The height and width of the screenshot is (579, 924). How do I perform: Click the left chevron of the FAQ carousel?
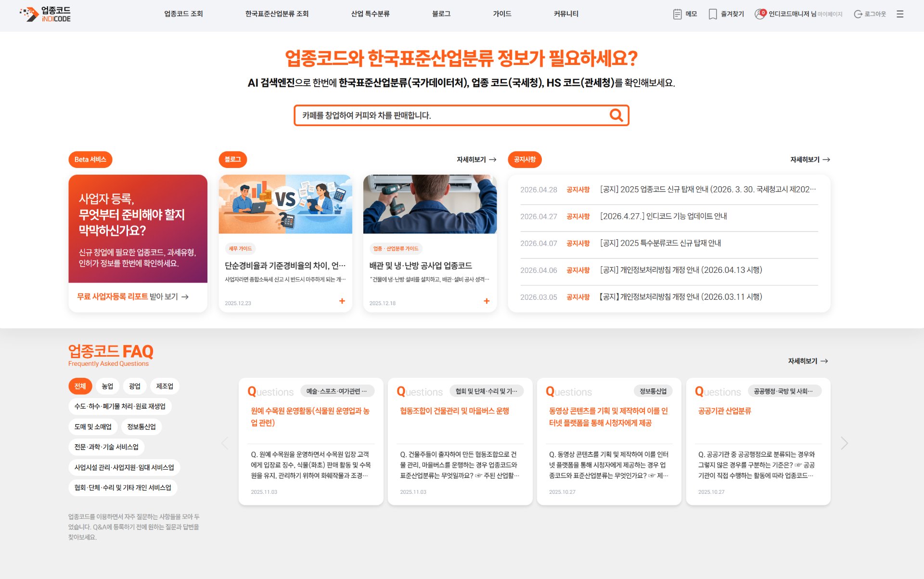[x=224, y=443]
